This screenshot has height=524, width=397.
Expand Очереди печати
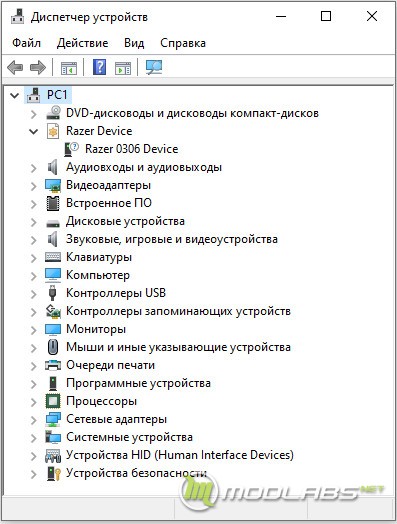click(33, 366)
